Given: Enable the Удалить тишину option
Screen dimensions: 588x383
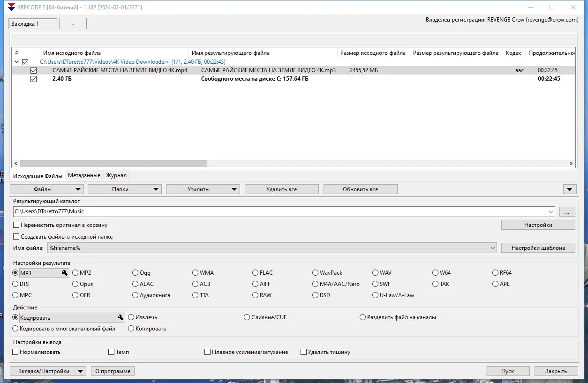Looking at the screenshot, I should 303,352.
